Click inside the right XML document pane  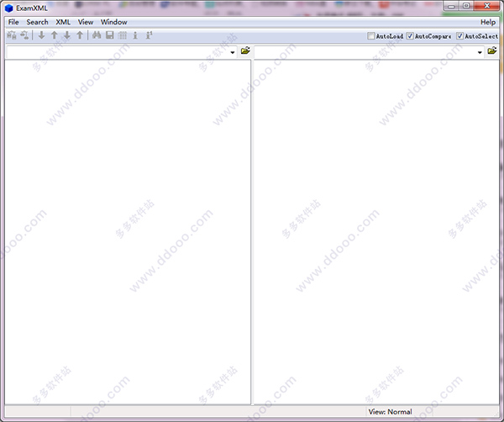click(x=376, y=232)
